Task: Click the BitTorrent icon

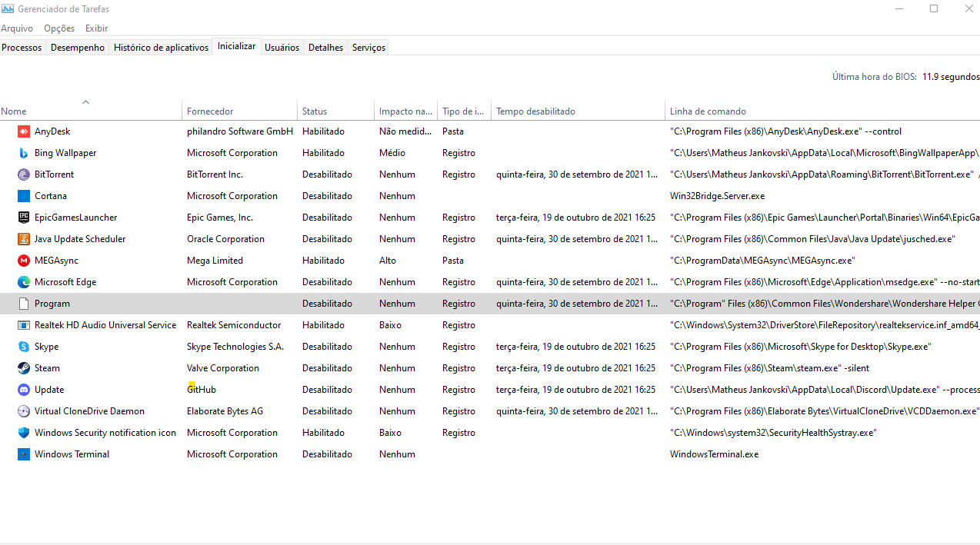Action: click(23, 174)
